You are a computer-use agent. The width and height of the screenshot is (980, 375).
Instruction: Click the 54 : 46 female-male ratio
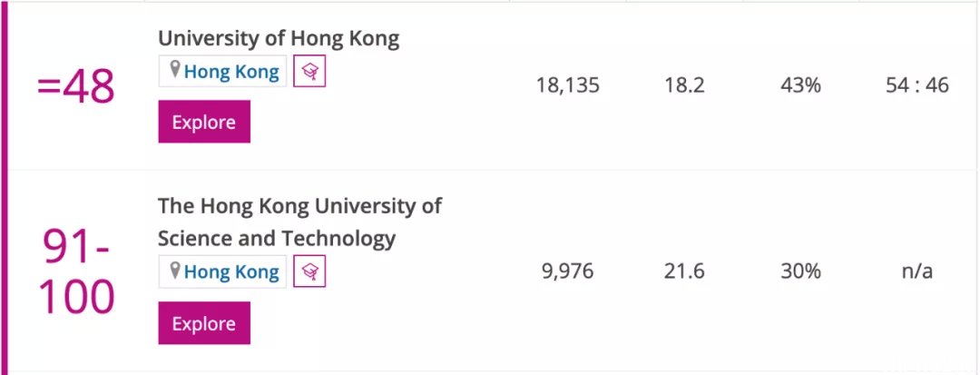pos(916,85)
